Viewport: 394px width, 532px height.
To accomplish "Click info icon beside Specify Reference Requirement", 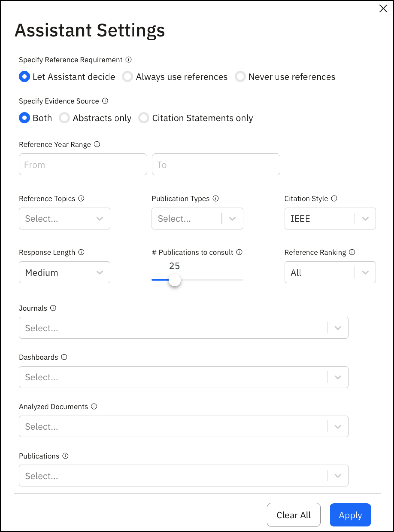I will 129,60.
